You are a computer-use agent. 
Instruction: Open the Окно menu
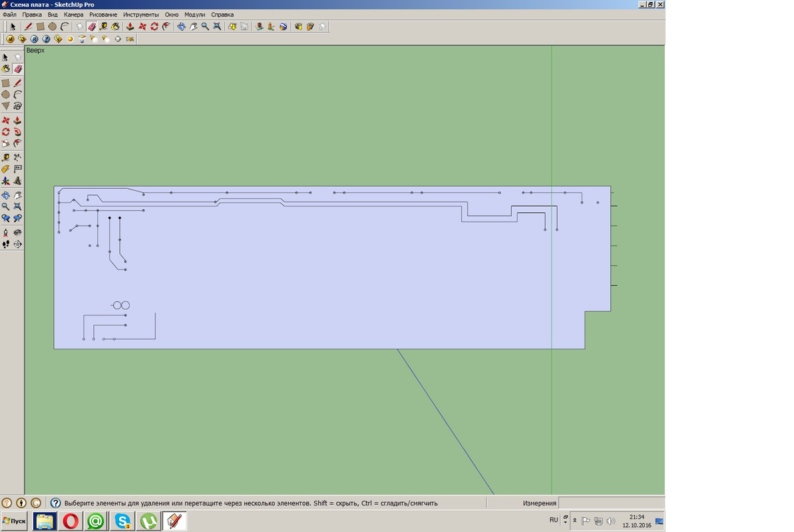point(172,15)
